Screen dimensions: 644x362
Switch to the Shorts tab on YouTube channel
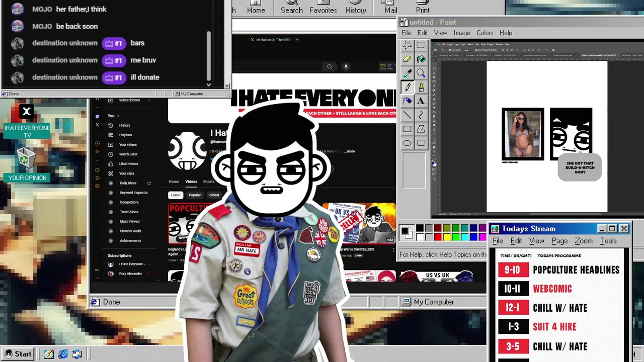209,182
